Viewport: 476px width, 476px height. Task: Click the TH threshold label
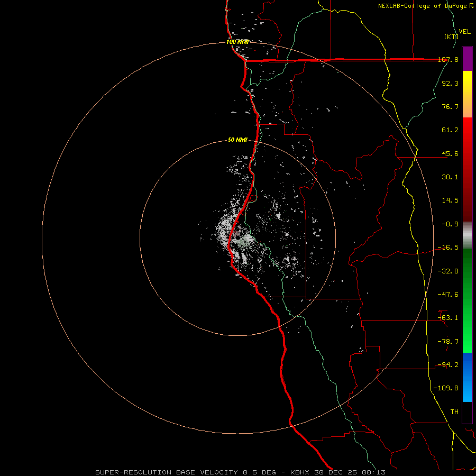[x=454, y=412]
